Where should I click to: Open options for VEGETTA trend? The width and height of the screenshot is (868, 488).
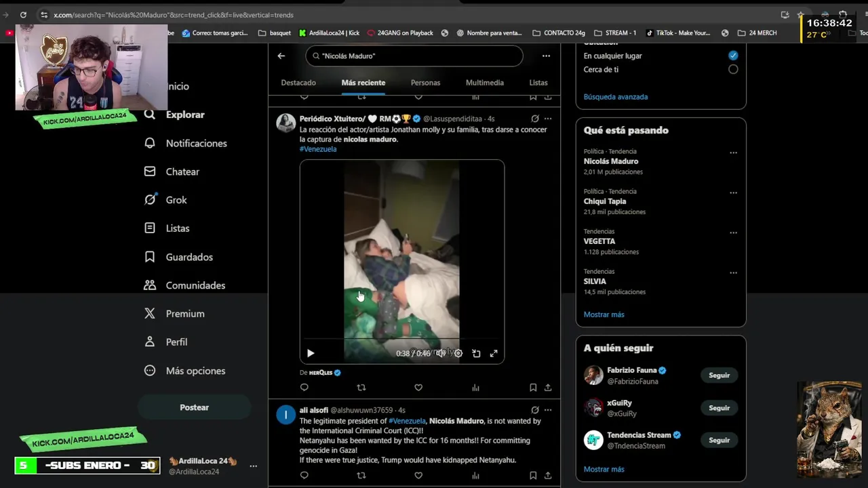coord(733,232)
